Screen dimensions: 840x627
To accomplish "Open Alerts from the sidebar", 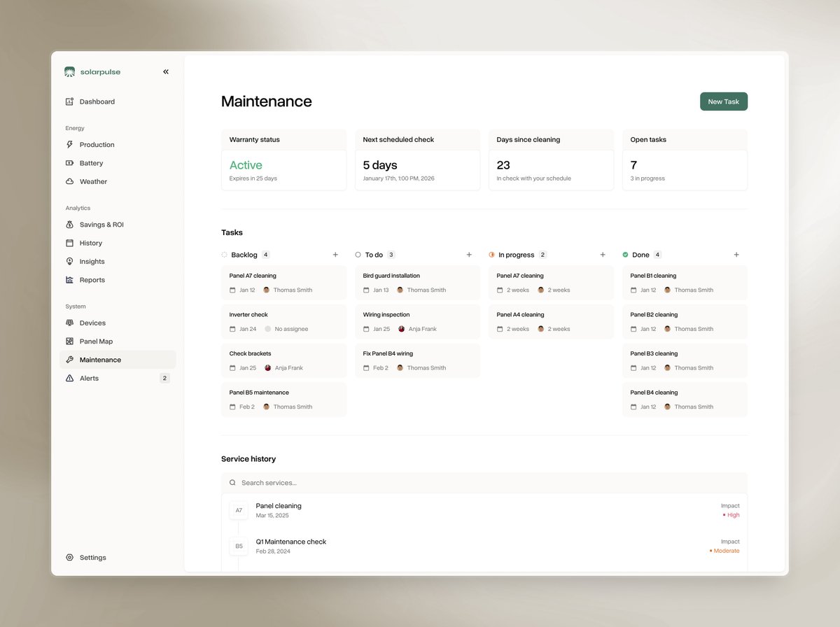I will [x=118, y=378].
